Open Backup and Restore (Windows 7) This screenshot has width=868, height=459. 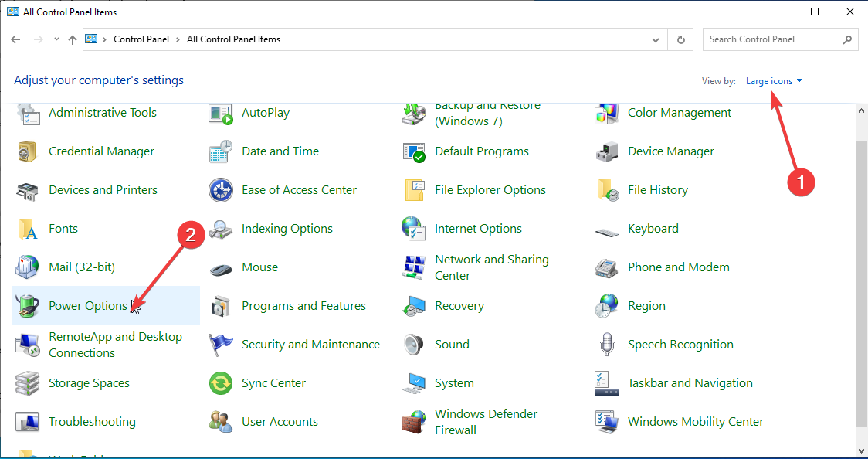pos(488,114)
